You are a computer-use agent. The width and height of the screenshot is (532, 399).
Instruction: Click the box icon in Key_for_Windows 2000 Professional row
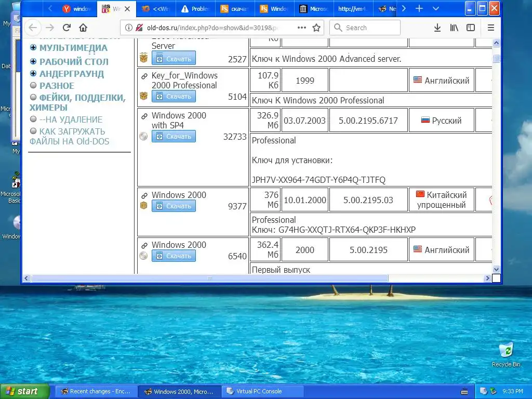pyautogui.click(x=143, y=96)
